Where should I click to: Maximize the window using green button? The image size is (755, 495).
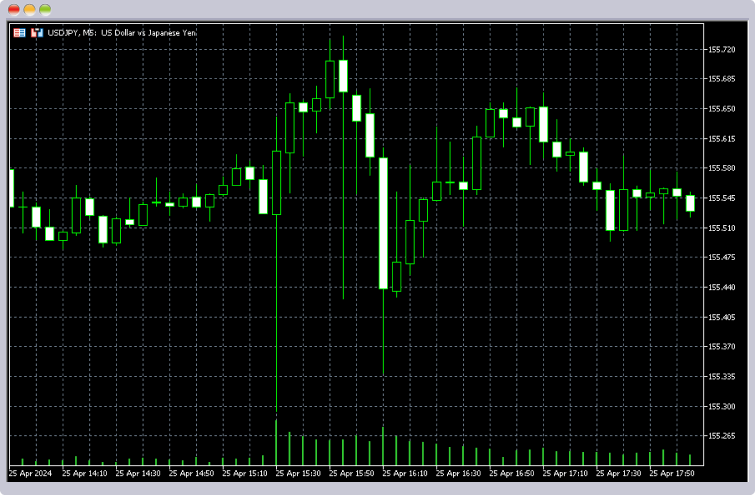click(x=45, y=9)
